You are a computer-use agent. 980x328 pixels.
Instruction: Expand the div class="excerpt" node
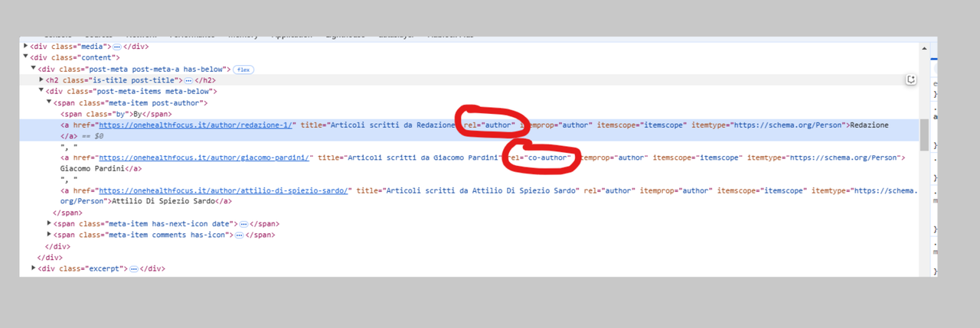34,268
